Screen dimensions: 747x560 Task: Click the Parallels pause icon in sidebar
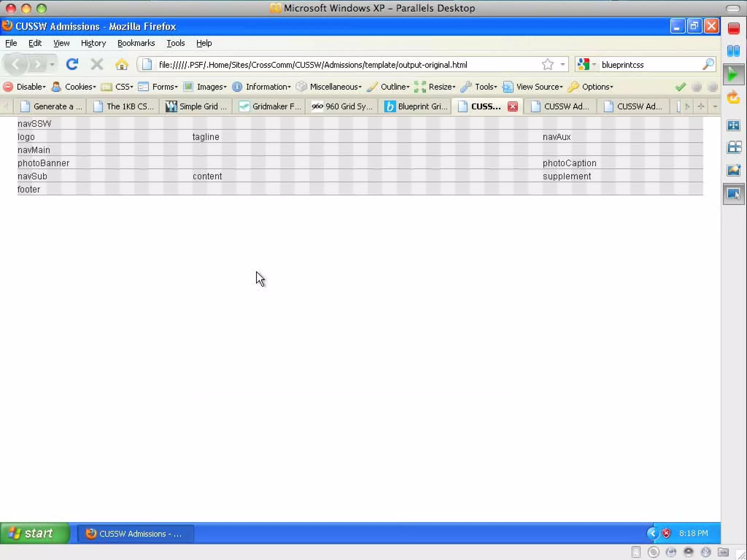[734, 51]
